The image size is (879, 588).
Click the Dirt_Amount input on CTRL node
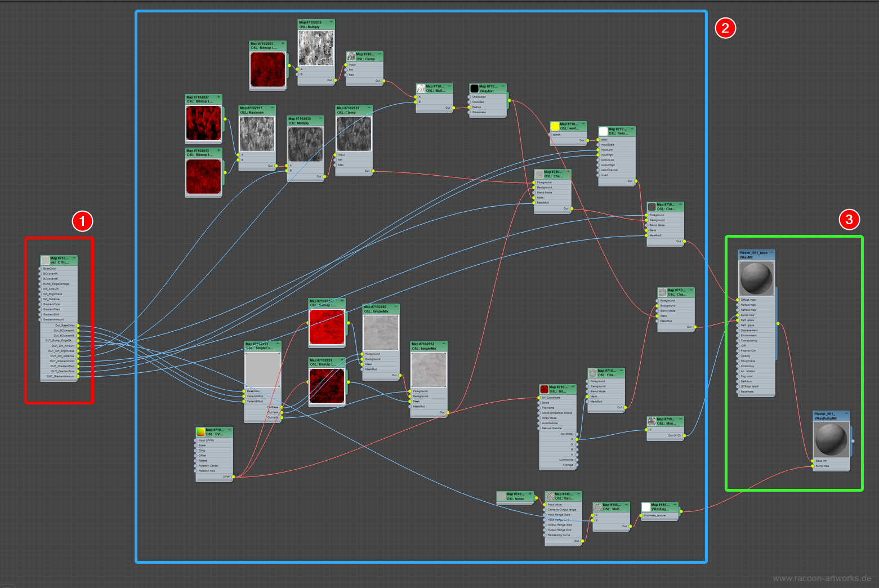pos(41,289)
